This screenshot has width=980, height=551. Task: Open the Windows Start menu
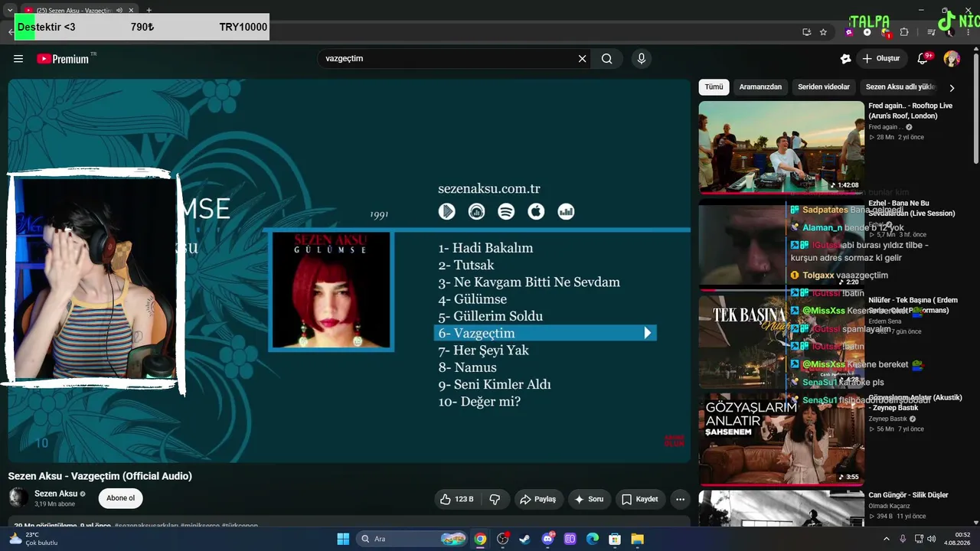coord(343,539)
